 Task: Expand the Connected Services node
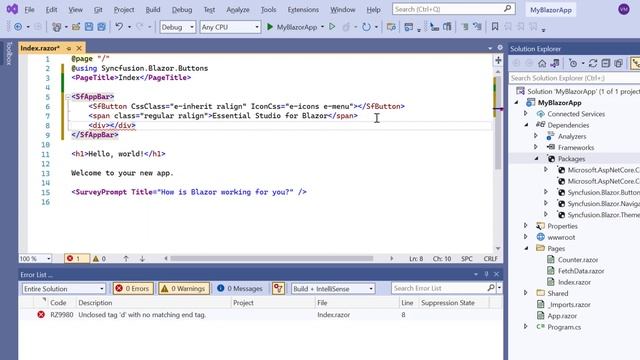click(x=526, y=113)
